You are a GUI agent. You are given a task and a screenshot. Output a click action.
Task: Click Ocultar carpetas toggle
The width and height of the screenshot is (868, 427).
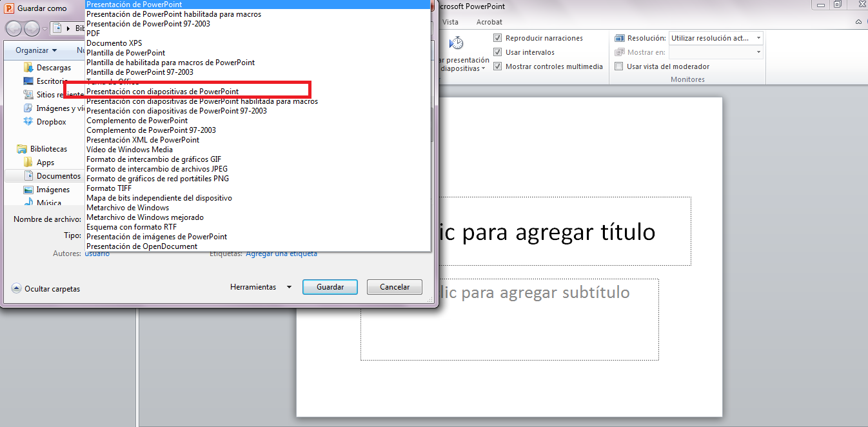tap(46, 289)
